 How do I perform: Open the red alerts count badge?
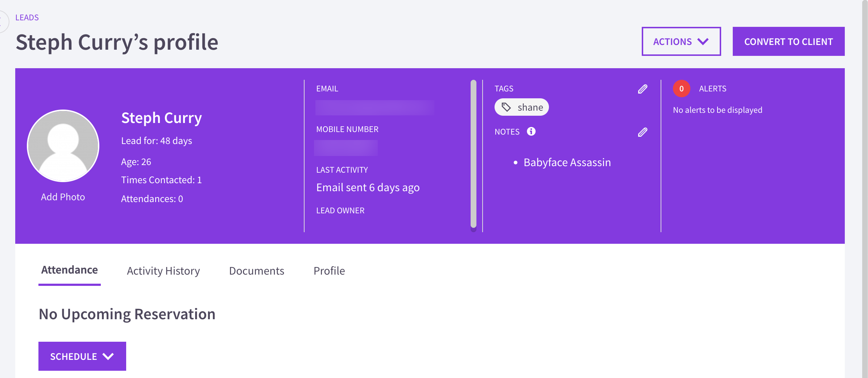(x=681, y=89)
